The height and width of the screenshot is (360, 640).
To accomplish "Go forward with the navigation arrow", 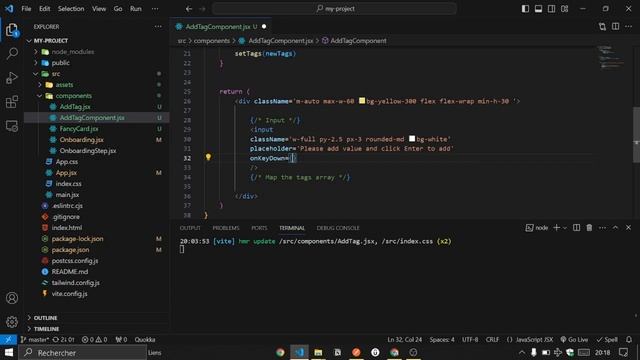I will [x=202, y=9].
